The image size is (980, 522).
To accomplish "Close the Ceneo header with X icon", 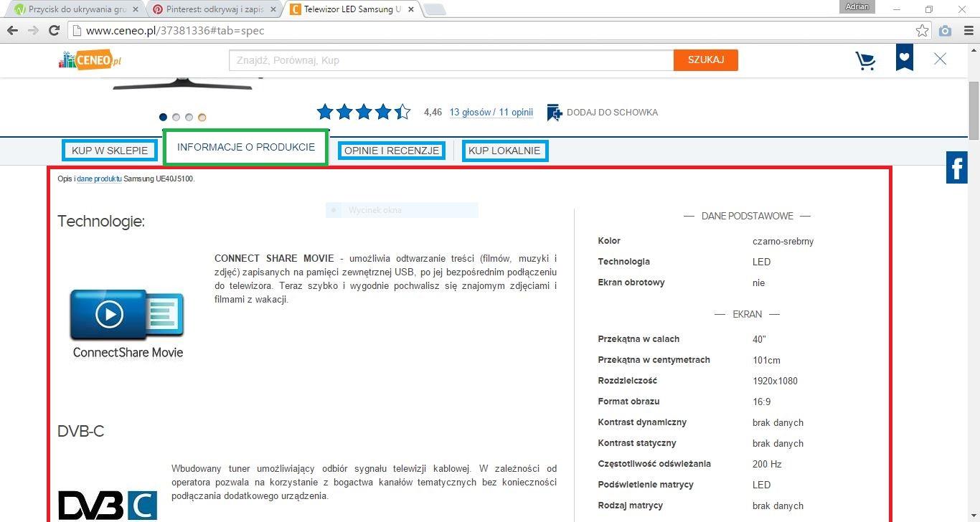I will [940, 59].
